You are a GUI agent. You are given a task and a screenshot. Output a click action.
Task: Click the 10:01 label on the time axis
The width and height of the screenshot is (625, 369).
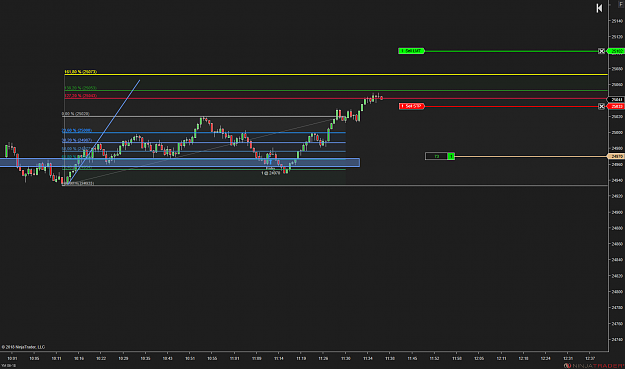pyautogui.click(x=12, y=359)
